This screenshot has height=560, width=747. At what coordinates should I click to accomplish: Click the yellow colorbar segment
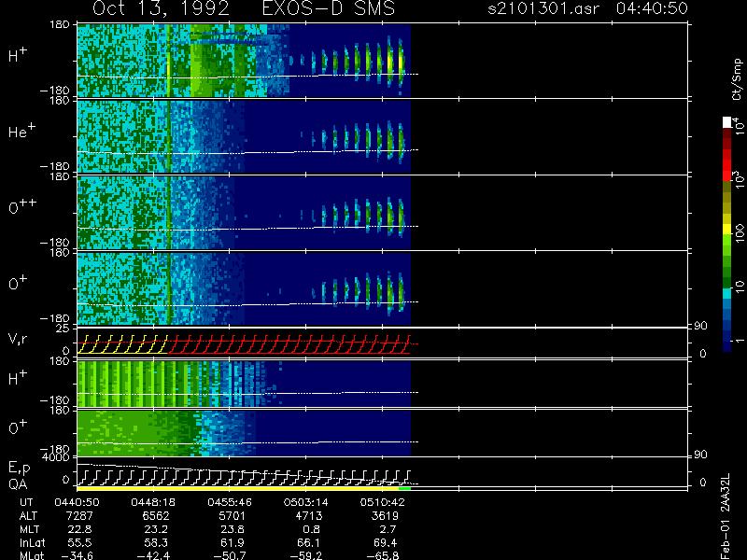(x=727, y=228)
